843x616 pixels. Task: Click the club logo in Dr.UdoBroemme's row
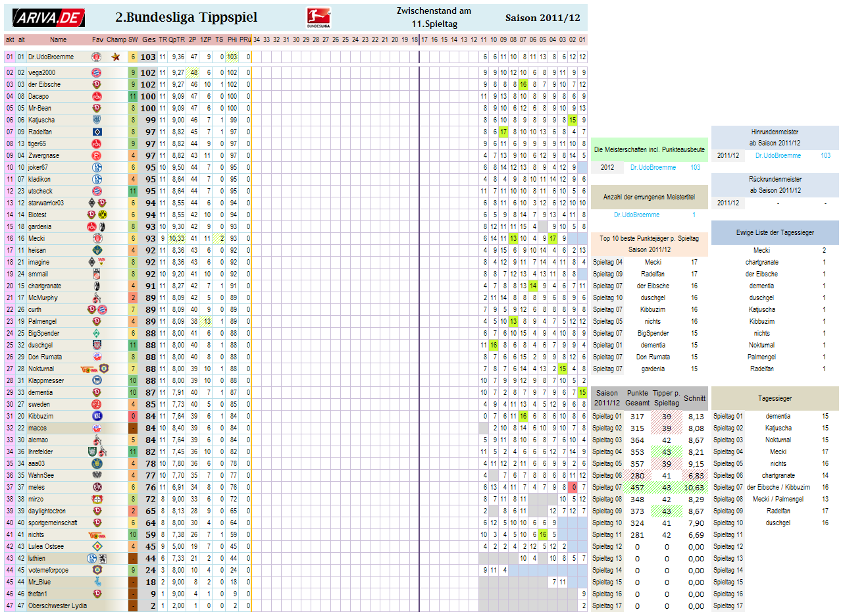[x=97, y=57]
